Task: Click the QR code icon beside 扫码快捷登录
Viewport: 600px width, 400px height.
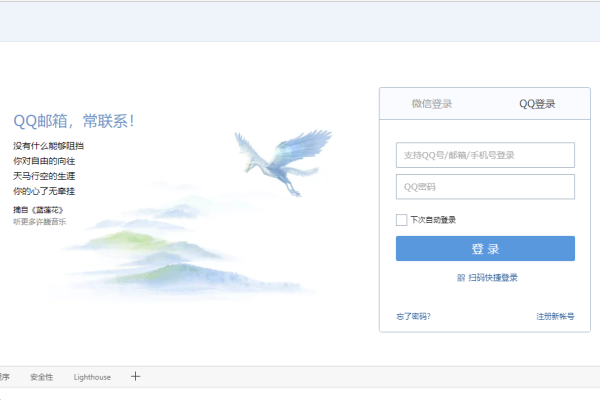Action: tap(461, 278)
